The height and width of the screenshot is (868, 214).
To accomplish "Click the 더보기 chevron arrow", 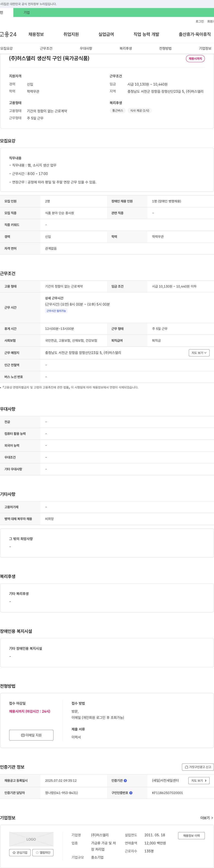I will [x=212, y=818].
